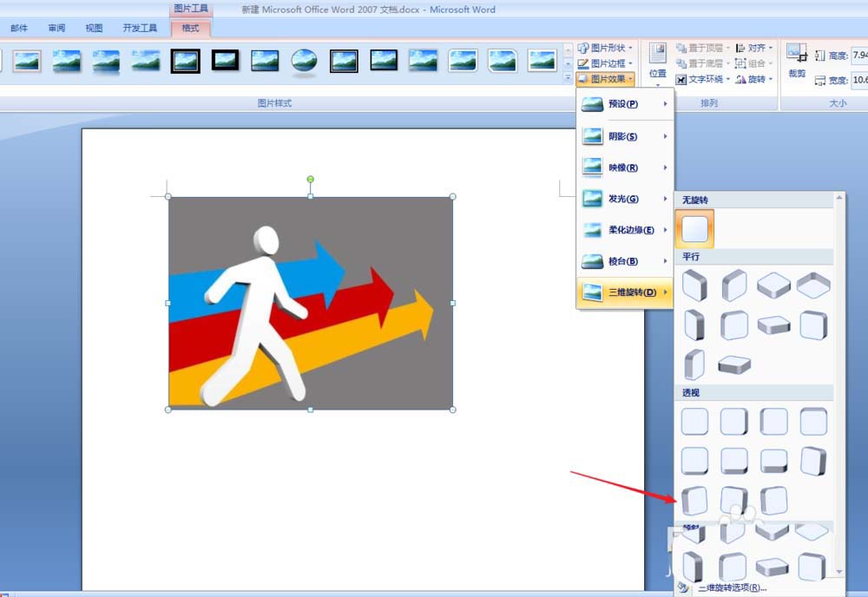This screenshot has height=597, width=868.
Task: Apply fourth preset in 透视 section's top row
Action: click(x=813, y=422)
